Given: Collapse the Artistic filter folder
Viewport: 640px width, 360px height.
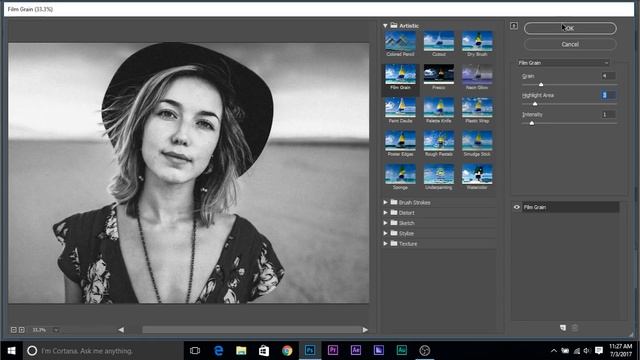Looking at the screenshot, I should click(385, 26).
